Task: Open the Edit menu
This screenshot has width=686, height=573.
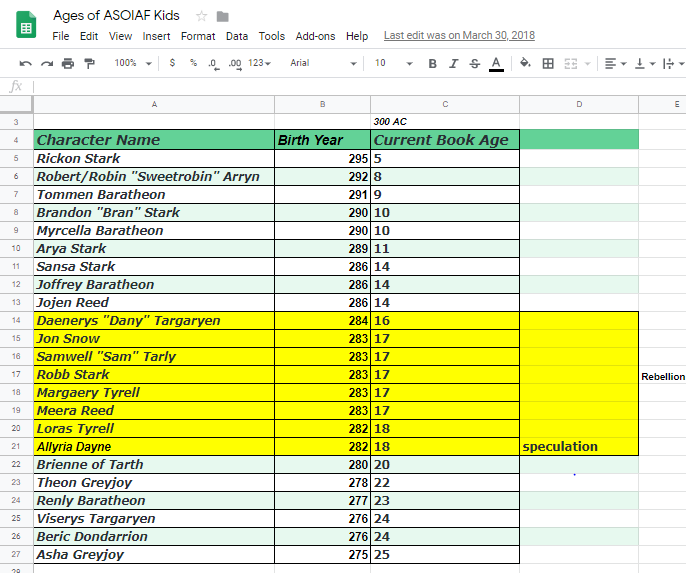Action: tap(89, 36)
